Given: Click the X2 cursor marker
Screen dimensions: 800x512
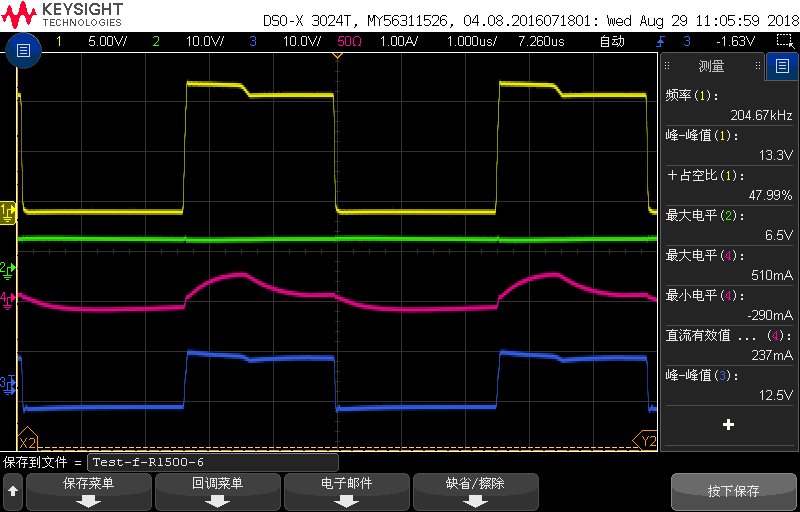Looking at the screenshot, I should (28, 441).
